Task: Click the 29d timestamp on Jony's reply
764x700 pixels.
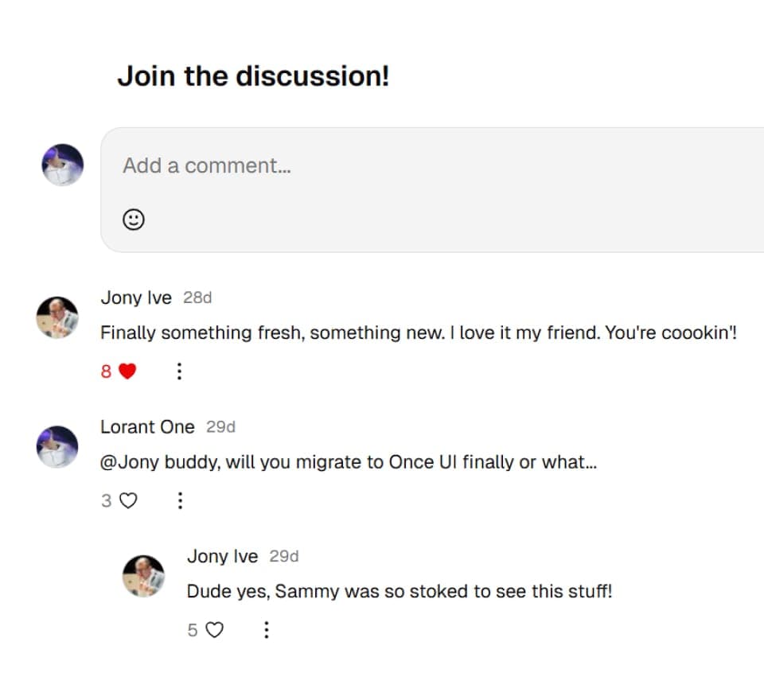Action: coord(284,556)
